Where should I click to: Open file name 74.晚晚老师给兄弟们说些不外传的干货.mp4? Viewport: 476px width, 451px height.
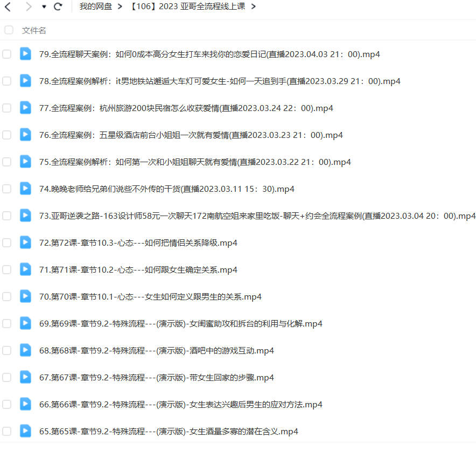(x=167, y=189)
